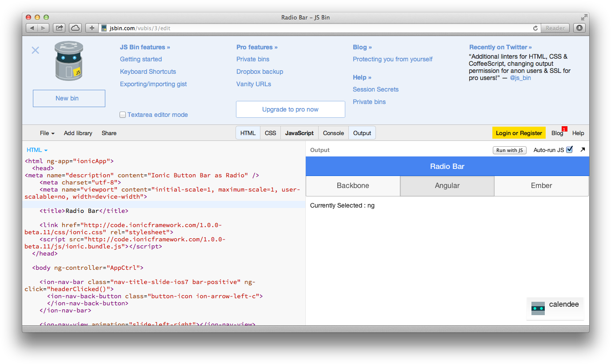Select the Ember radio button

click(x=541, y=186)
